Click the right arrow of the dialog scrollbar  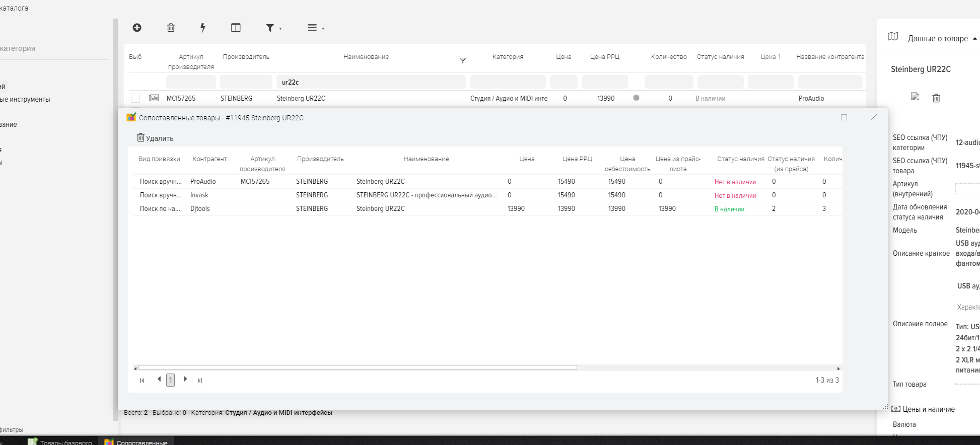(x=838, y=368)
